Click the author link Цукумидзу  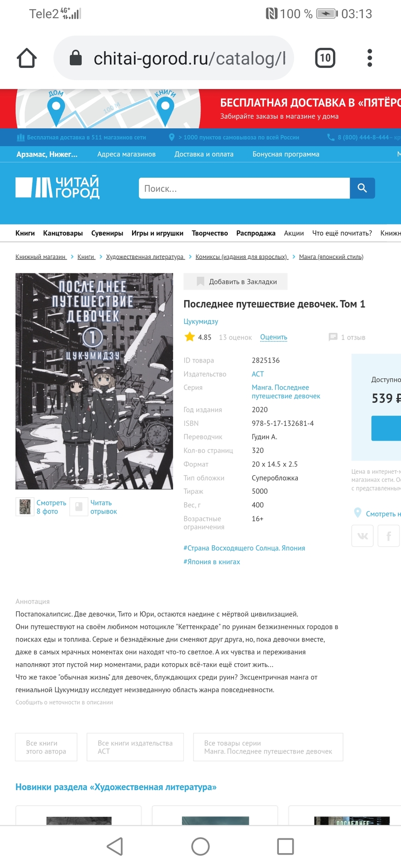coord(200,321)
